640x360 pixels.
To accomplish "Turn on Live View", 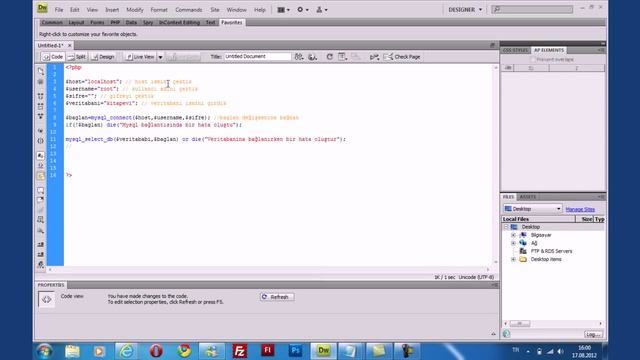I will (140, 57).
